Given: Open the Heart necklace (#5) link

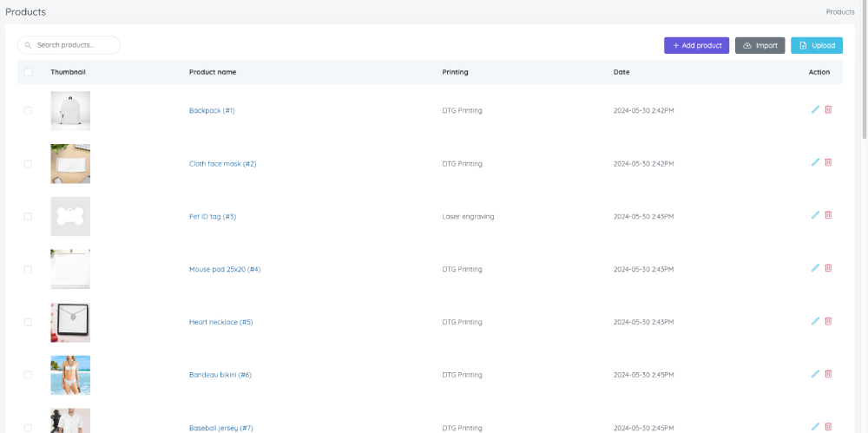Looking at the screenshot, I should tap(220, 322).
